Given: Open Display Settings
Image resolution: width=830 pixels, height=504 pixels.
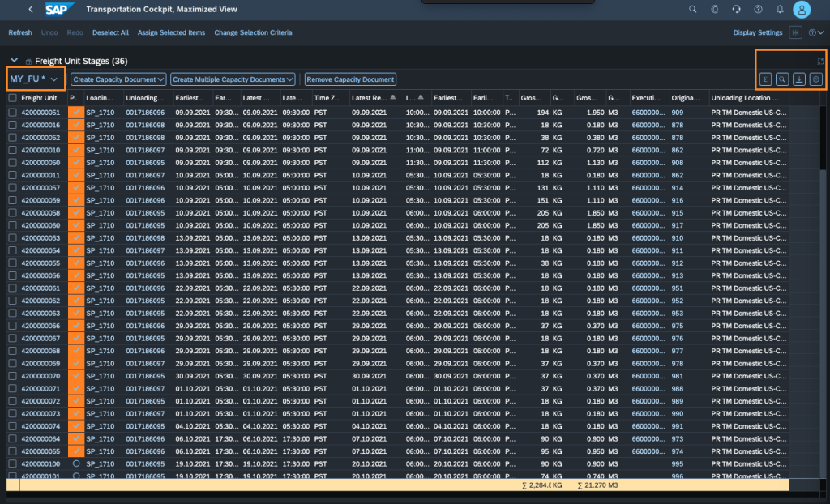Looking at the screenshot, I should 758,32.
